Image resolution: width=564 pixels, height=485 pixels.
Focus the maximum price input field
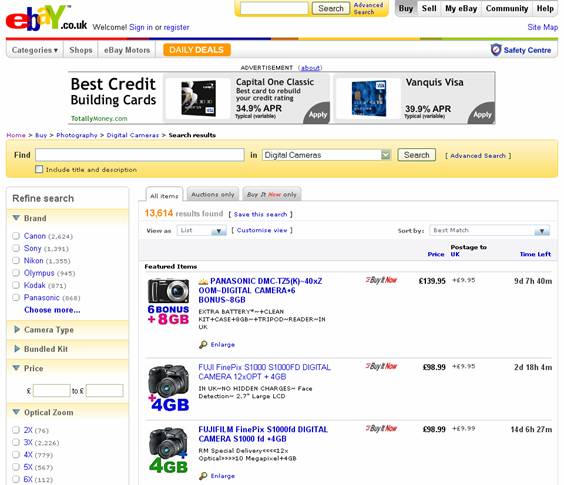tap(105, 390)
